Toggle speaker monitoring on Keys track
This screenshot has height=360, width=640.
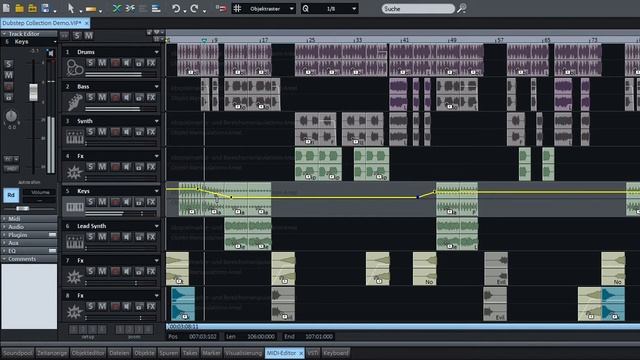tap(127, 202)
